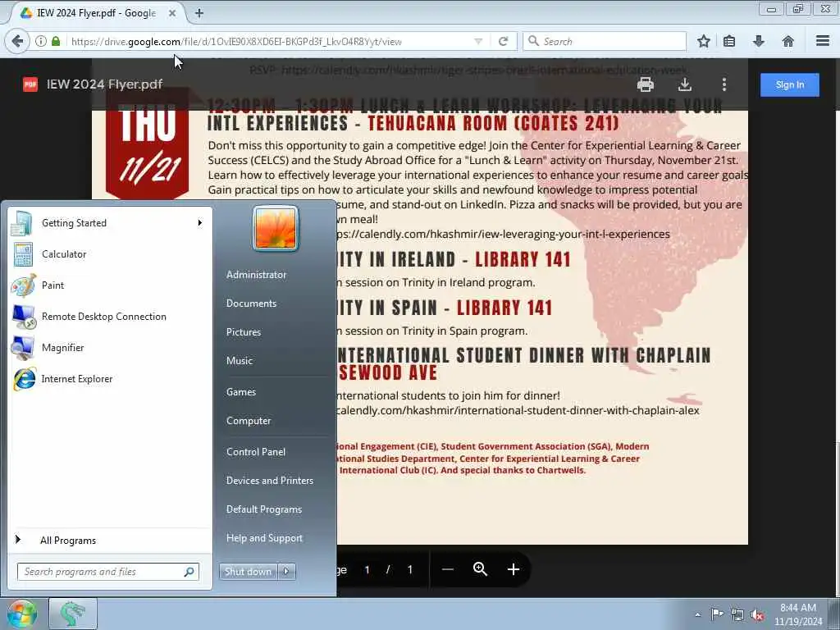Click the user account picture
The image size is (840, 630).
pos(276,228)
